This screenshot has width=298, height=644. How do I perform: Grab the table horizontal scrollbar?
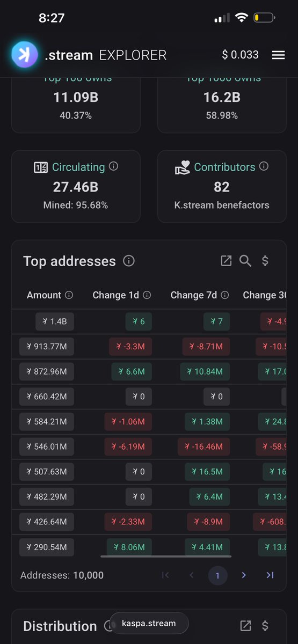coord(166,556)
